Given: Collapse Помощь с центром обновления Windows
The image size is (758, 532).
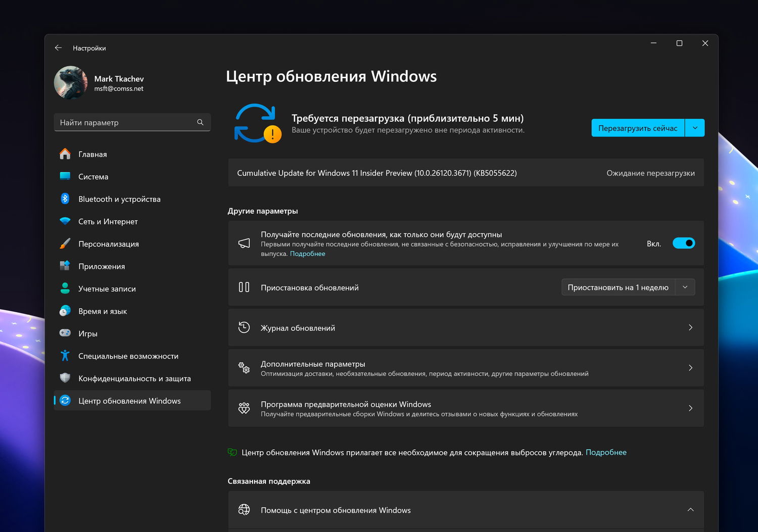Looking at the screenshot, I should point(690,510).
